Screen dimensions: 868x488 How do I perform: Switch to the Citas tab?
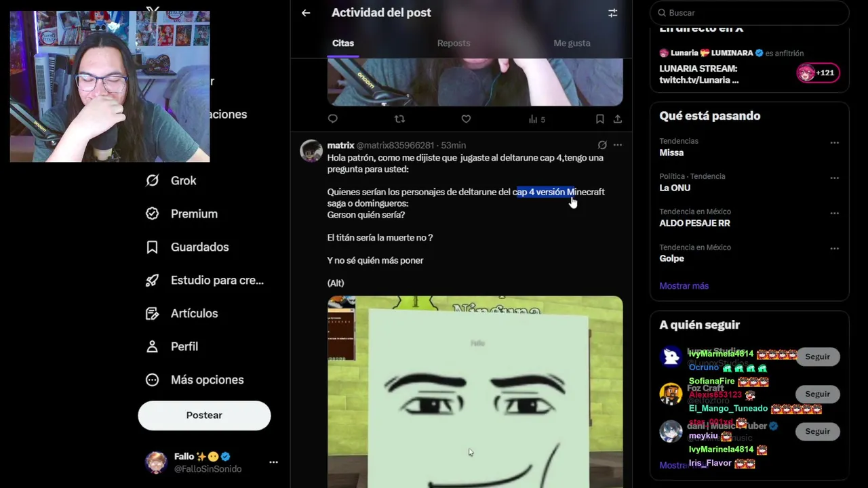click(x=343, y=43)
